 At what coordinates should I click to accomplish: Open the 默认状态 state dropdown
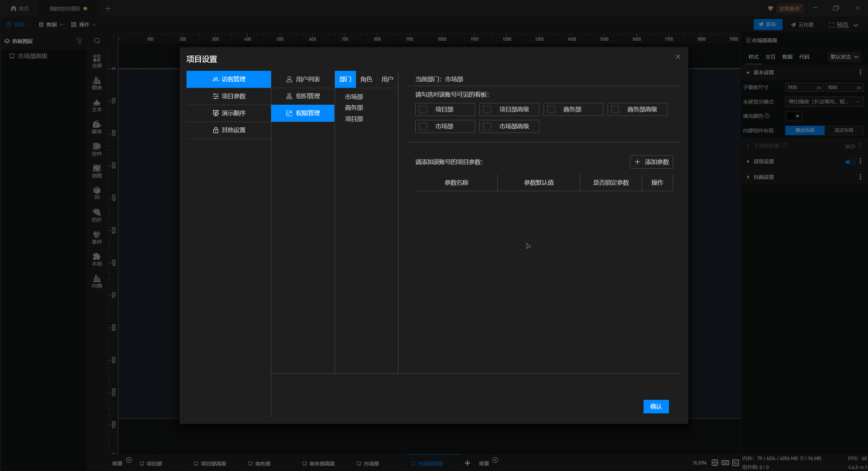click(x=844, y=57)
